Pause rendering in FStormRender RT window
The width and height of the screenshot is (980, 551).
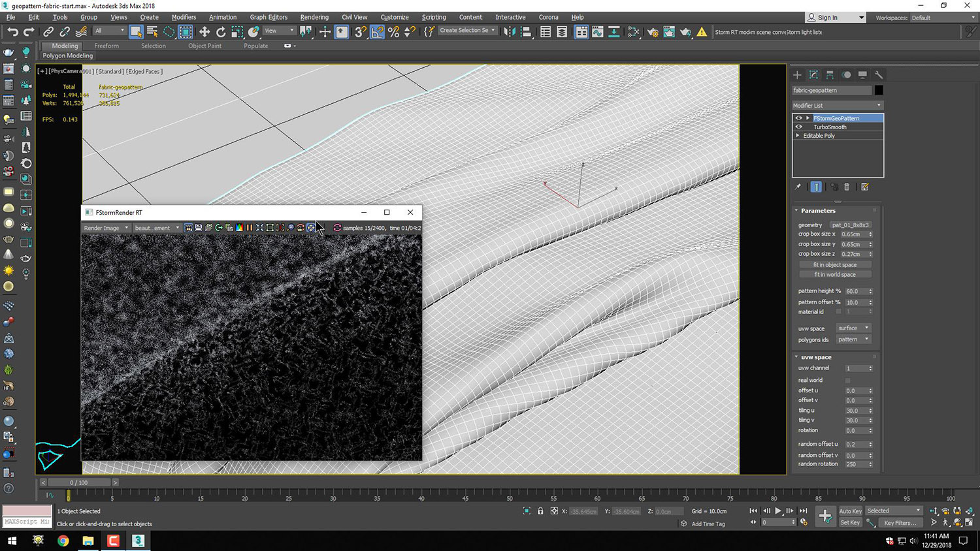250,228
